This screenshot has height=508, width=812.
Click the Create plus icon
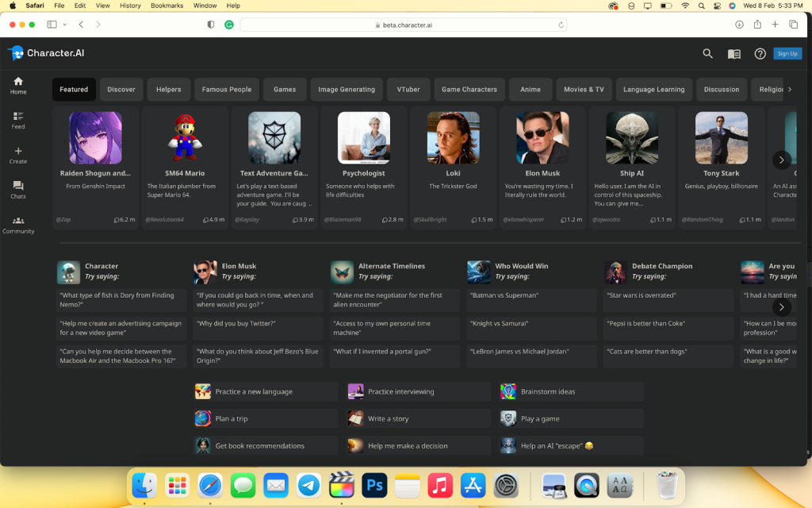coord(18,155)
